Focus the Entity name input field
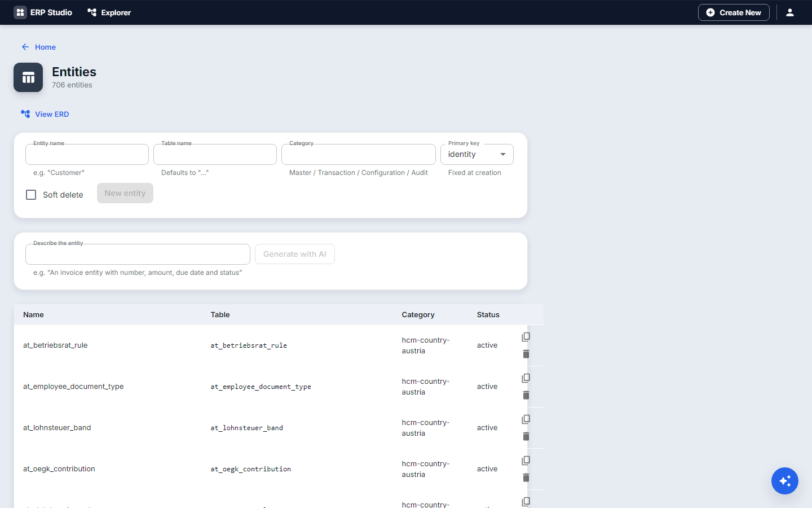This screenshot has width=812, height=508. 87,154
